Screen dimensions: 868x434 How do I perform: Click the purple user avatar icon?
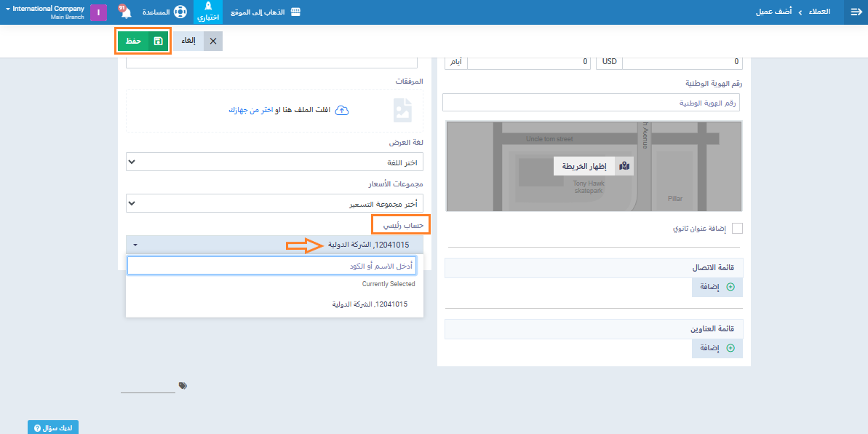pos(99,12)
